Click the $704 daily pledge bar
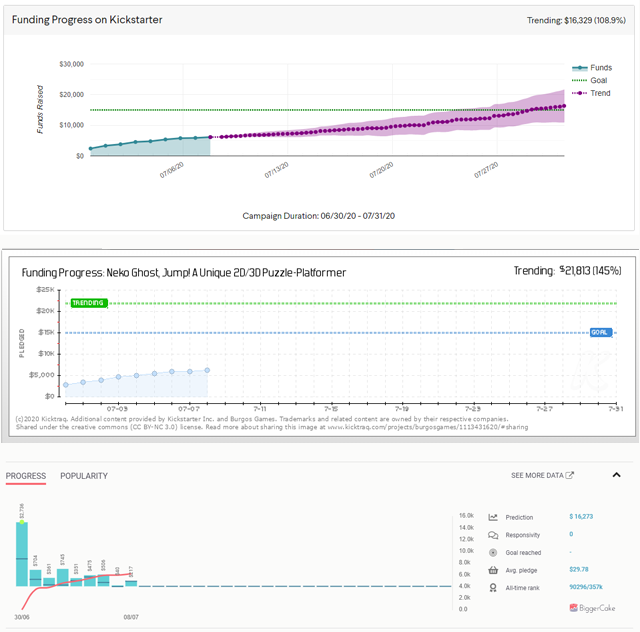The image size is (640, 632). (x=36, y=578)
